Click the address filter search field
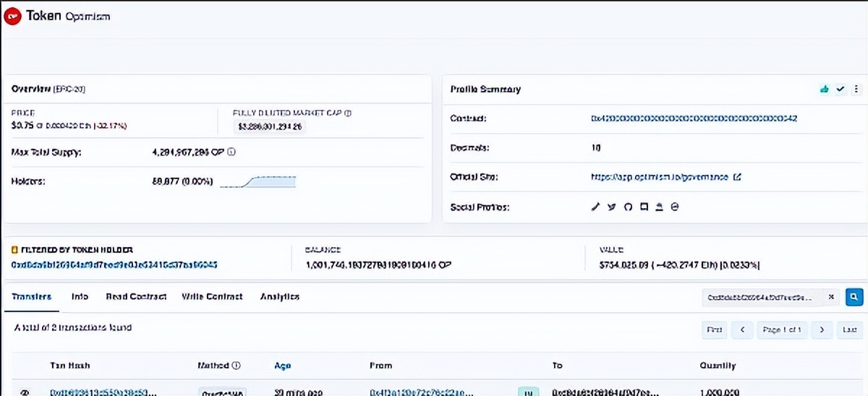 762,297
